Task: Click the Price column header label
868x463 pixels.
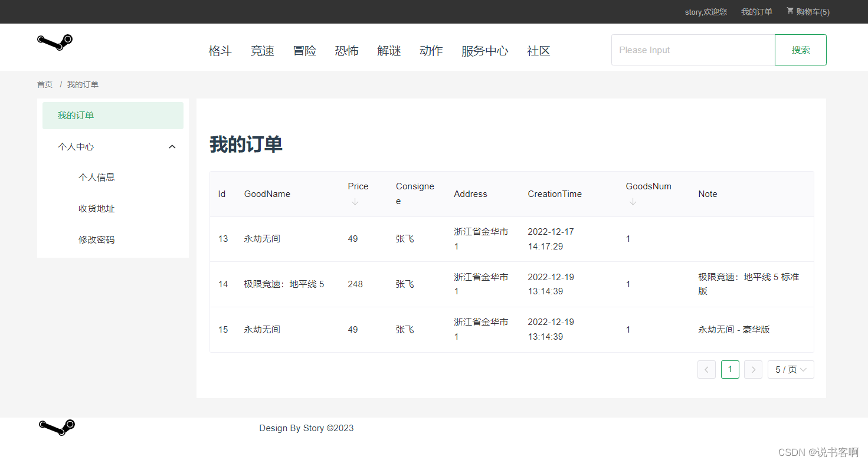Action: (358, 186)
